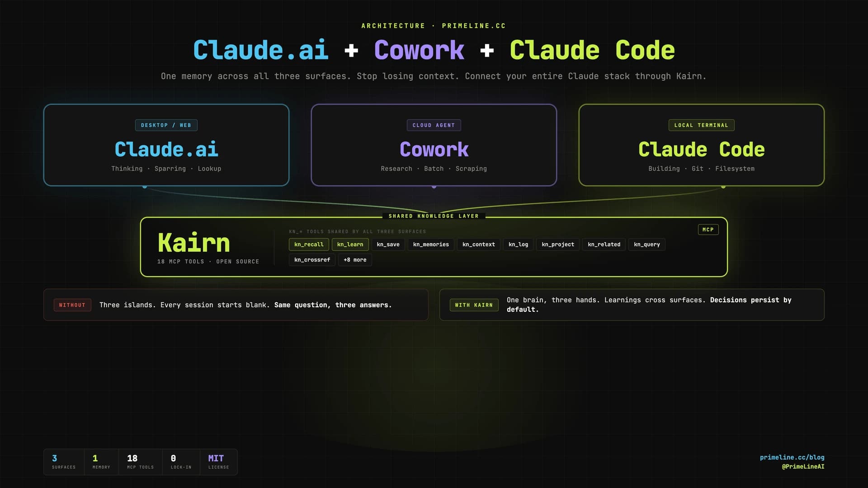Viewport: 868px width, 488px height.
Task: Toggle the WITHOUT comparison badge
Action: [x=72, y=305]
